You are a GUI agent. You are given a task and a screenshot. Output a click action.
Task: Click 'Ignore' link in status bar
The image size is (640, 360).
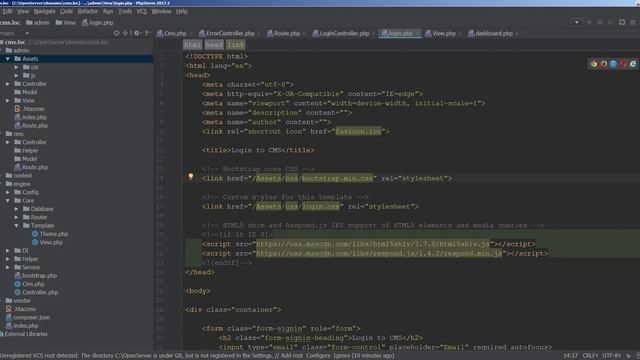[x=342, y=356]
